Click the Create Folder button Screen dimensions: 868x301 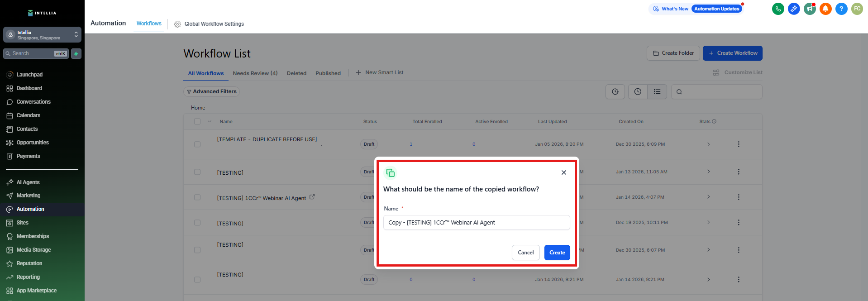[673, 53]
